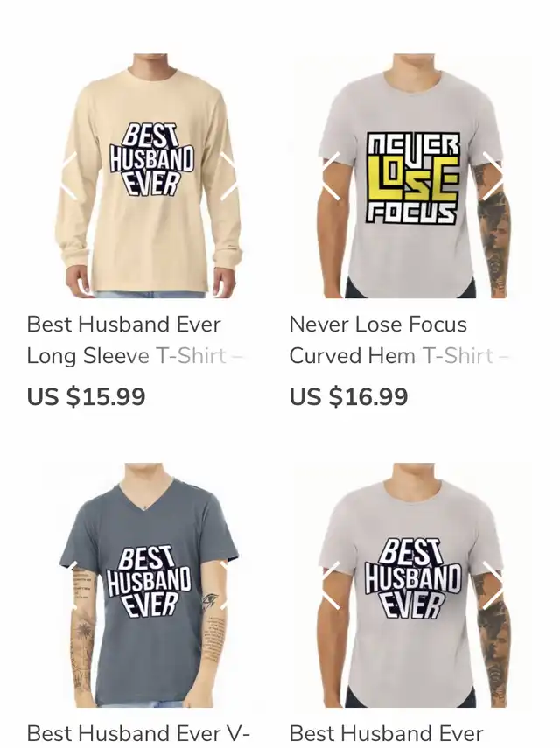Advance to next photo of Never Lose Focus shirt

pos(491,176)
